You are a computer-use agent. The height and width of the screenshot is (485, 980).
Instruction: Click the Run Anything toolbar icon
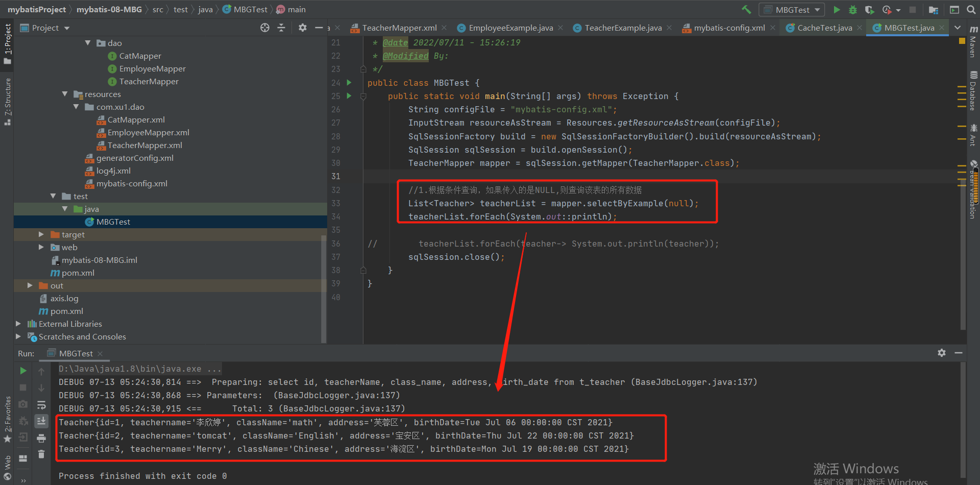tap(954, 10)
